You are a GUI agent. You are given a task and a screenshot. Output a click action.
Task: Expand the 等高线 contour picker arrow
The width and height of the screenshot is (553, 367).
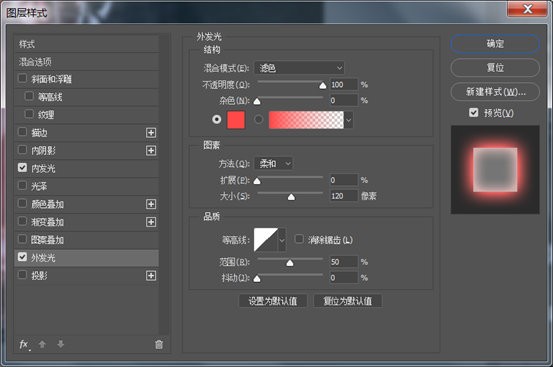click(x=282, y=240)
